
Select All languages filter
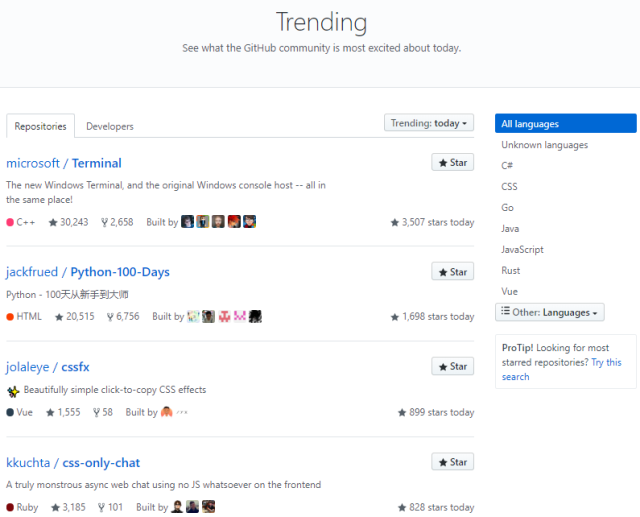565,124
